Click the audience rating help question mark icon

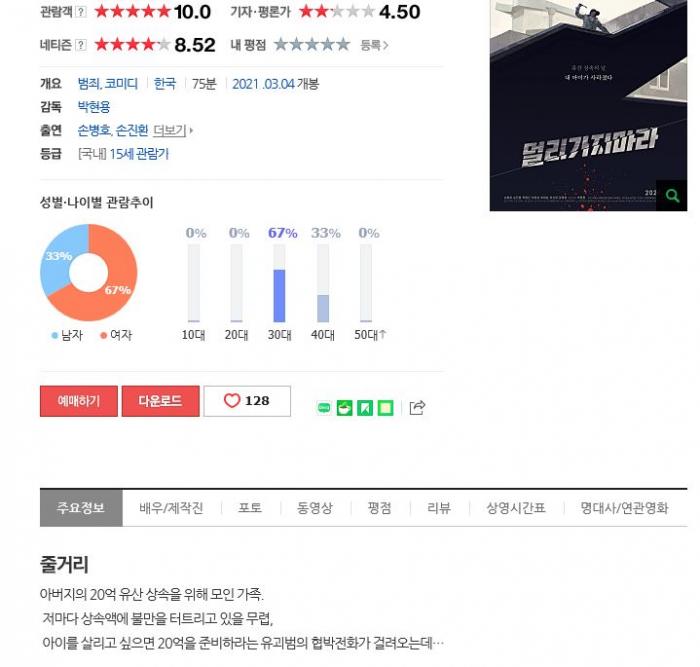point(80,12)
